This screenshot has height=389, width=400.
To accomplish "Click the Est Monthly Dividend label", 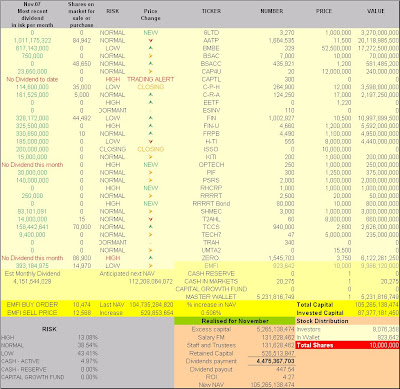I will pos(32,274).
